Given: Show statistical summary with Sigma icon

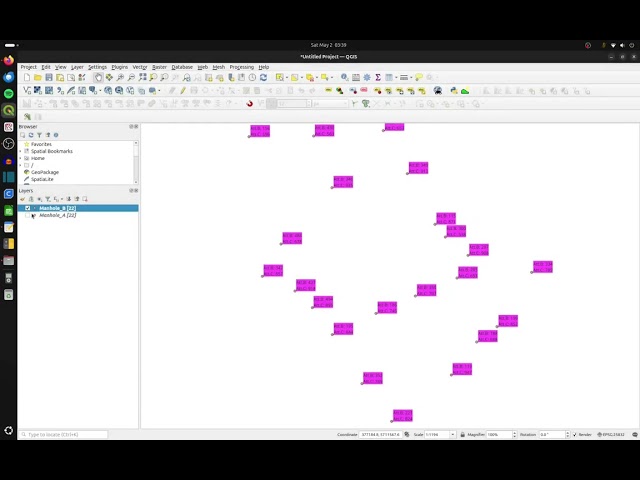Looking at the screenshot, I should 378,77.
